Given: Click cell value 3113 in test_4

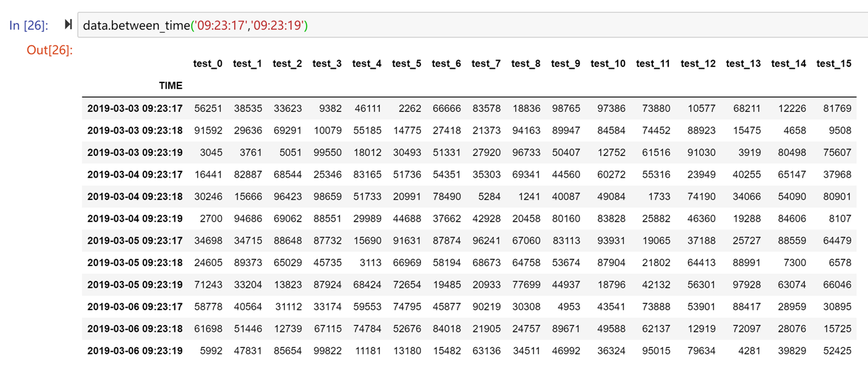Looking at the screenshot, I should tap(370, 262).
